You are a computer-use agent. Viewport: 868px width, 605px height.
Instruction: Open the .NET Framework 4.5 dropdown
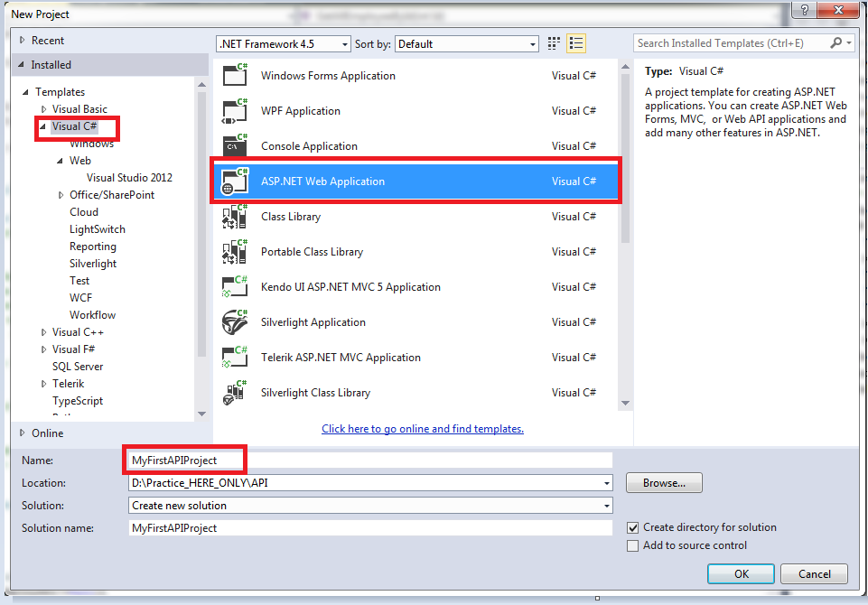point(284,43)
